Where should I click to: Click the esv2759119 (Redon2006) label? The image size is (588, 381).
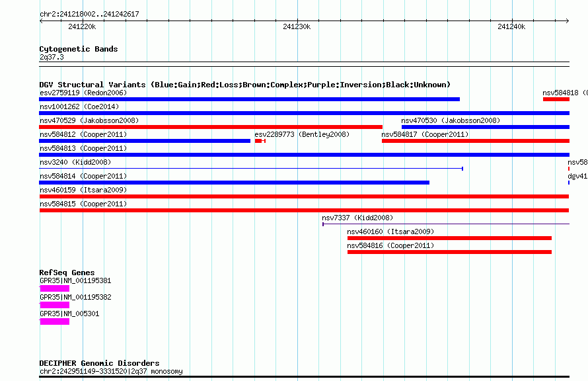tap(83, 93)
